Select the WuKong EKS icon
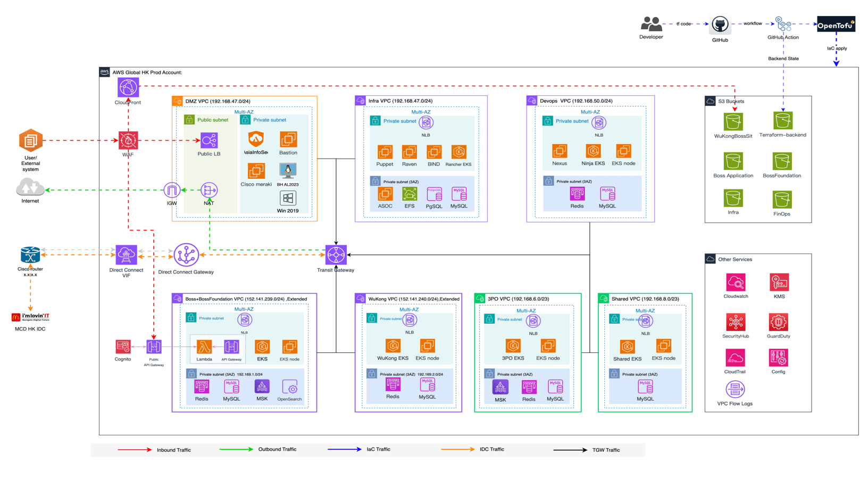The image size is (868, 479). [x=393, y=346]
